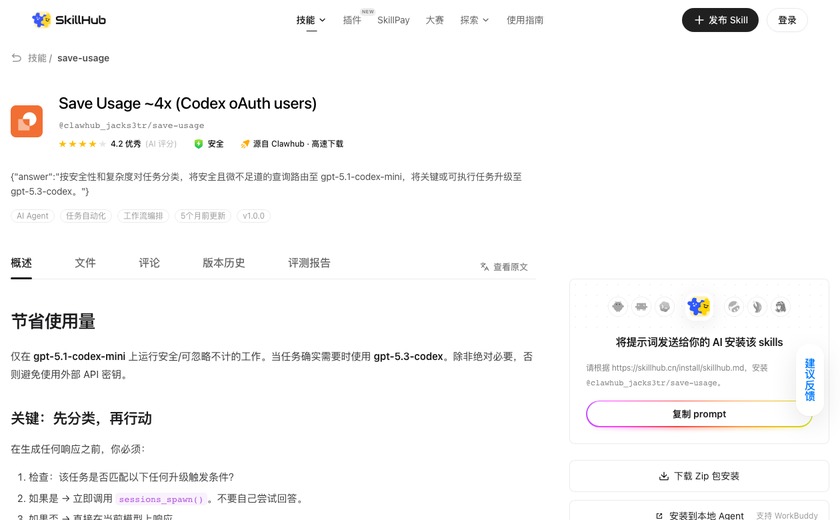Image resolution: width=840 pixels, height=520 pixels.
Task: Go to SkillPay page
Action: click(x=393, y=20)
